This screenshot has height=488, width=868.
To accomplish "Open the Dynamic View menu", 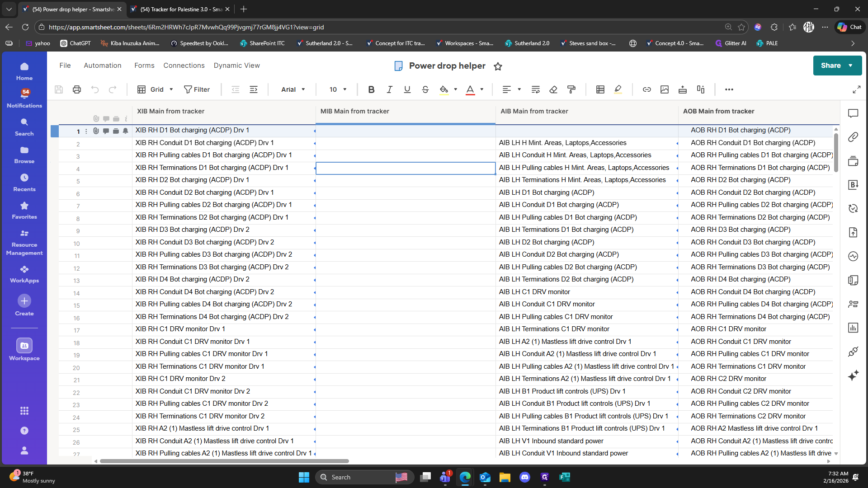I will tap(236, 66).
